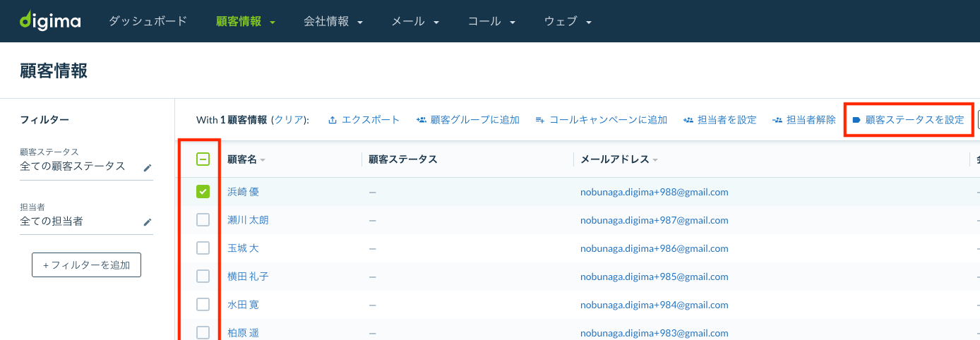Go to the ダッシュボード menu item
The height and width of the screenshot is (340, 980).
148,21
